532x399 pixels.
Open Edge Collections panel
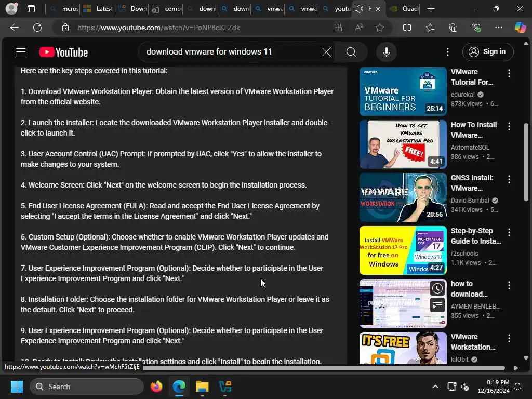coord(453,28)
